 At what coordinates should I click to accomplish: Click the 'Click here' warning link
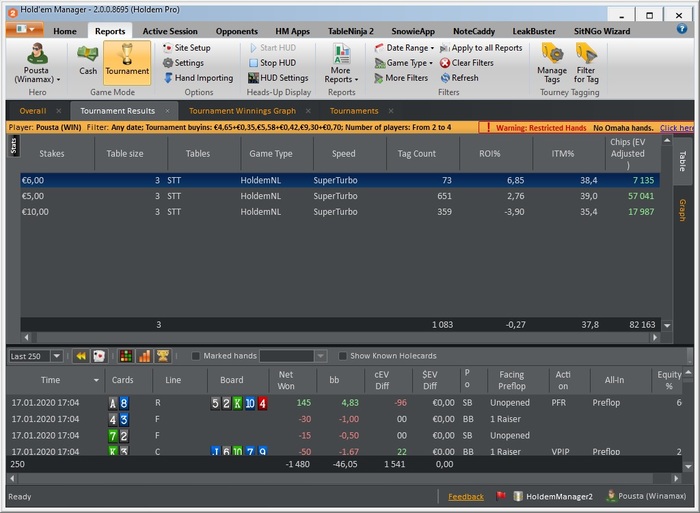[676, 128]
